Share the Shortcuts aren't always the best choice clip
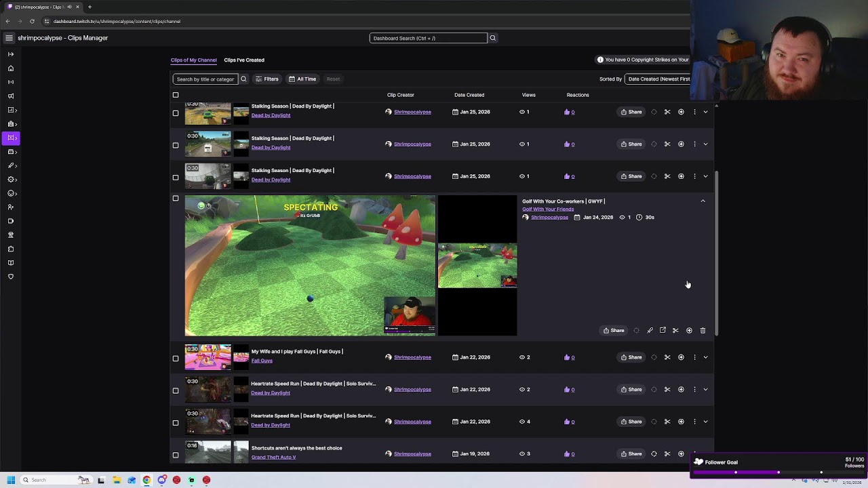Screen dimensions: 868x488 pyautogui.click(x=631, y=454)
